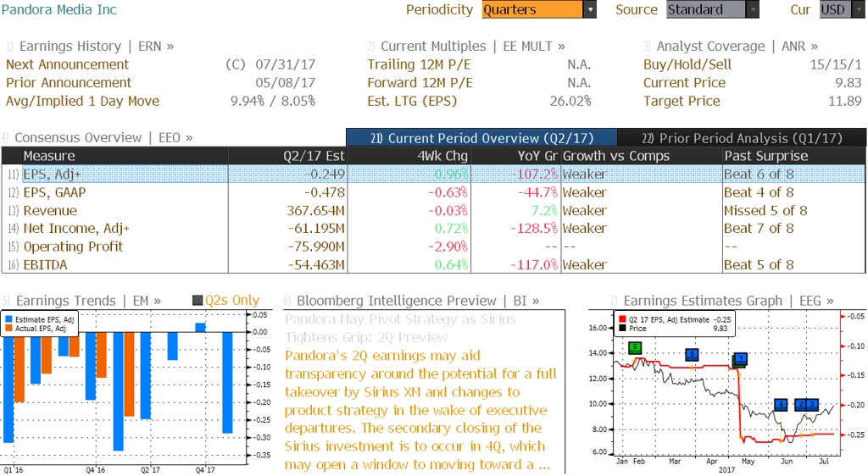868x476 pixels.
Task: Click Avg/Implied 1 Day Move value
Action: [272, 101]
